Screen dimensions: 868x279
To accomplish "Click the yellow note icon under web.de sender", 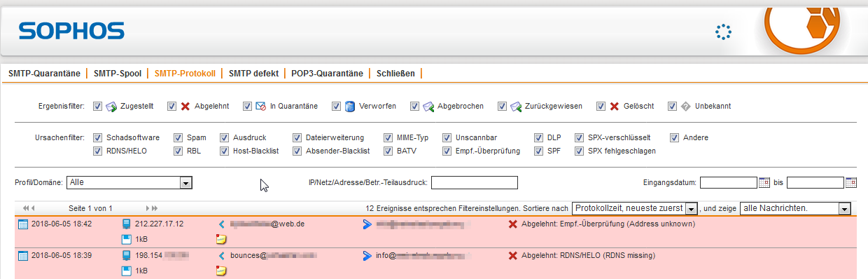I will 221,239.
